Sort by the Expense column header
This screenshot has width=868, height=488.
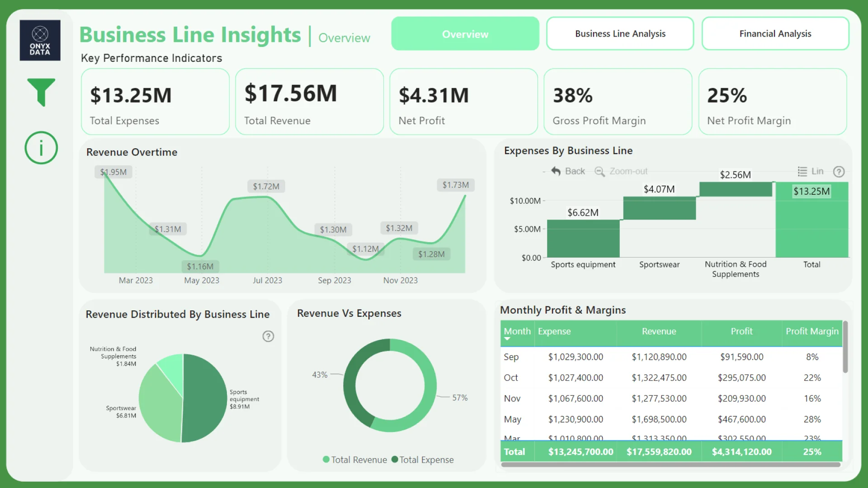(x=554, y=331)
